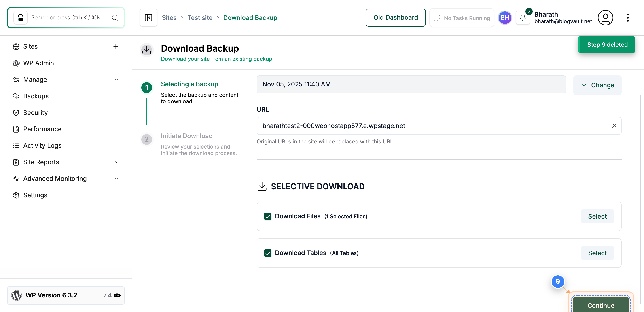This screenshot has height=312, width=644.
Task: Uncheck the Download Files checkbox
Action: tap(268, 216)
